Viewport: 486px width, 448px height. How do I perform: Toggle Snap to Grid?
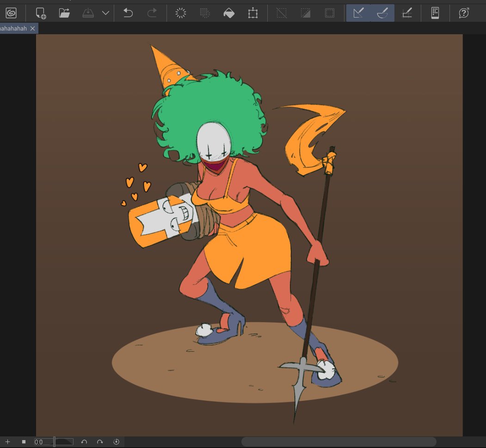point(407,13)
